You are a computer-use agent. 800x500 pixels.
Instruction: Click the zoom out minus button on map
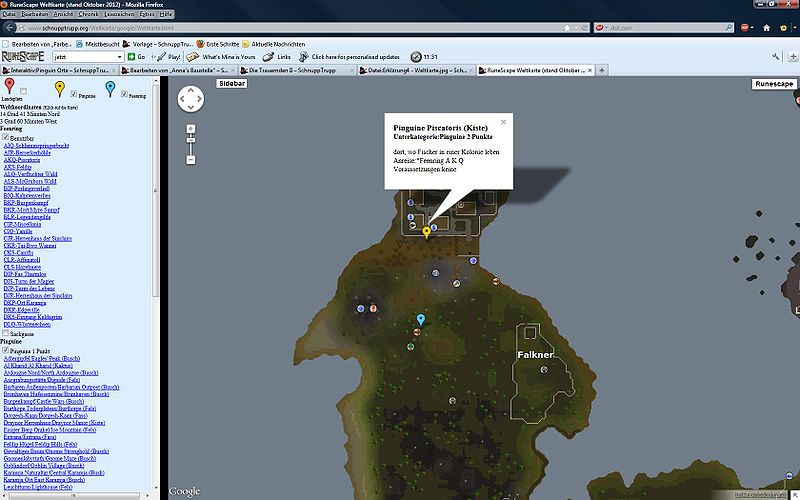(191, 160)
